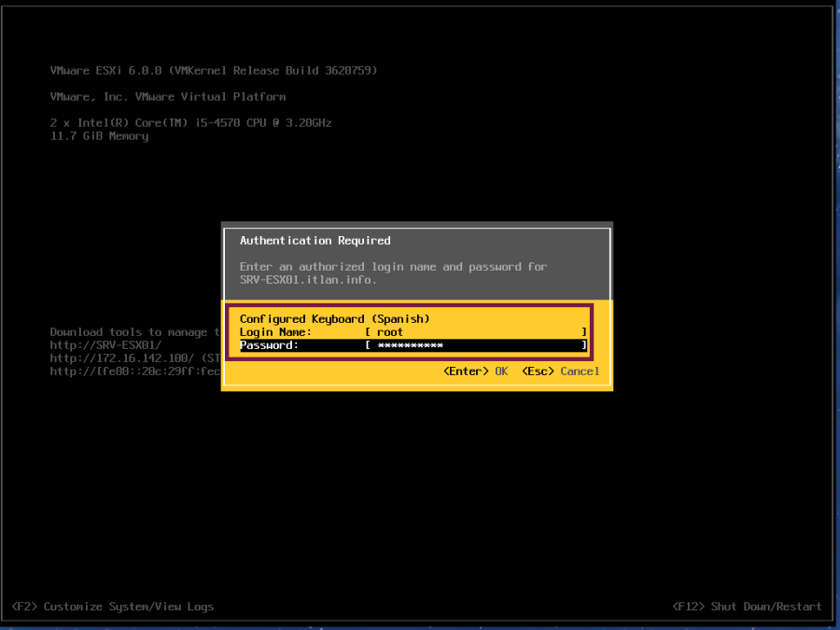Click the VMware Virtual Platform vendor line
The image size is (840, 630).
(168, 97)
